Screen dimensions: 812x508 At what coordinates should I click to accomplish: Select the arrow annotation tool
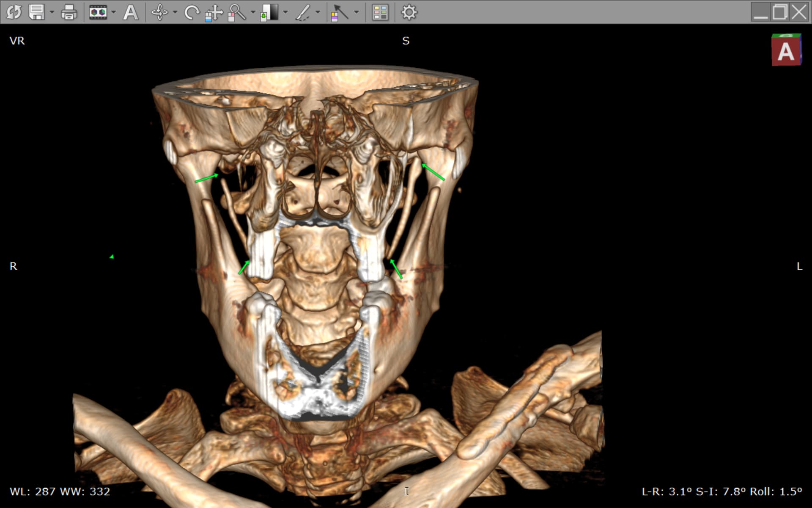click(340, 12)
